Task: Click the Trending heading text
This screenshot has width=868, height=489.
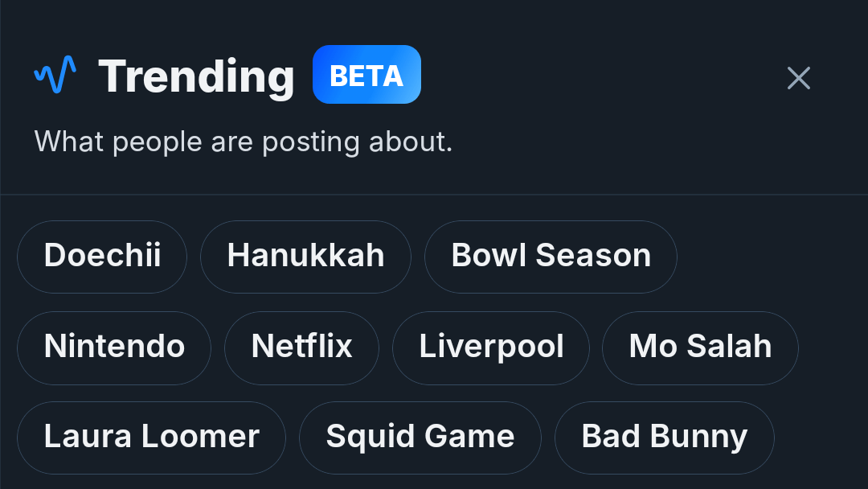Action: (x=196, y=76)
